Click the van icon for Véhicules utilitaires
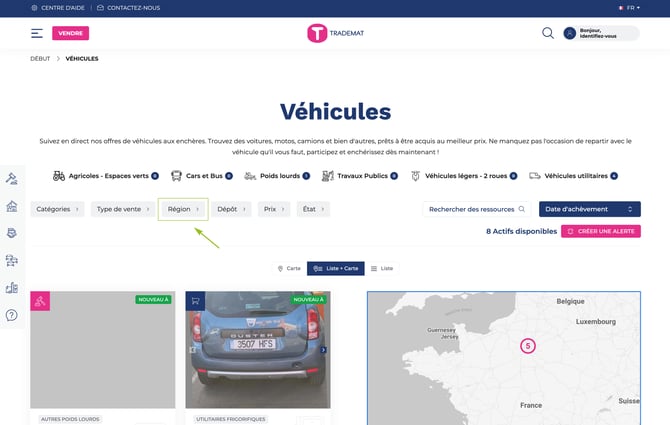The image size is (670, 425). (535, 176)
